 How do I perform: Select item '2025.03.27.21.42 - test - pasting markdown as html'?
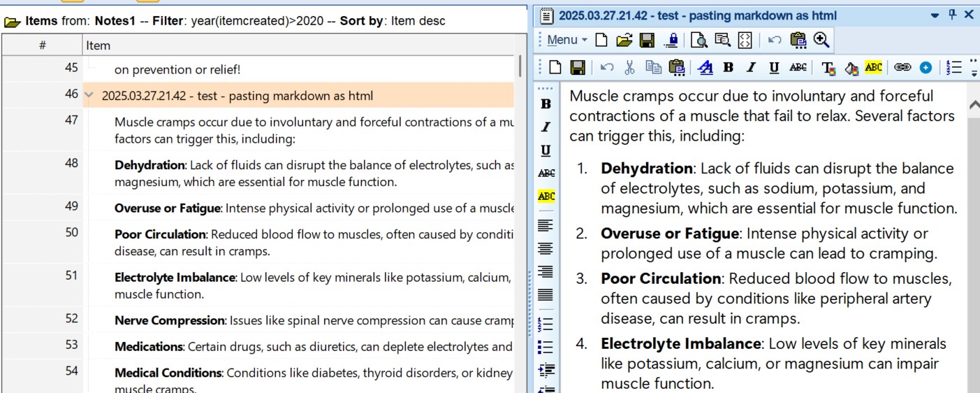[298, 96]
